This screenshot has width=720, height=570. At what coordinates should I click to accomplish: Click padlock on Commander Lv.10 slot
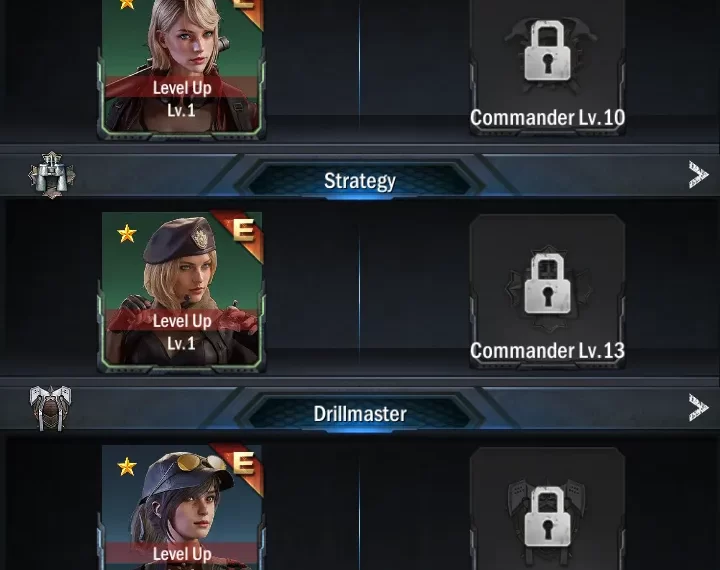point(547,51)
